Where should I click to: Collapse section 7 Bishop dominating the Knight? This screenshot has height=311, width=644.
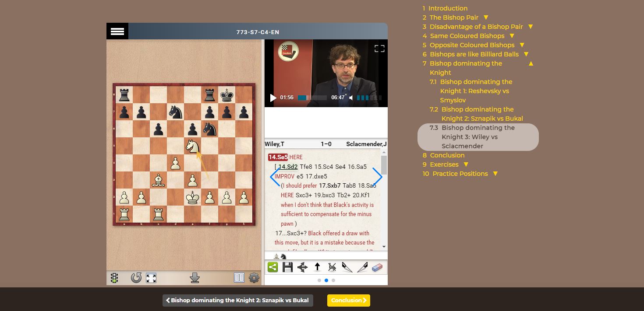point(531,63)
